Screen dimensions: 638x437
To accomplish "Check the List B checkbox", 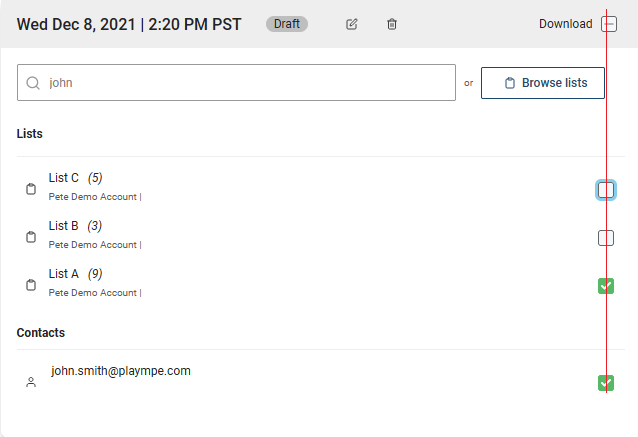I will coord(606,238).
